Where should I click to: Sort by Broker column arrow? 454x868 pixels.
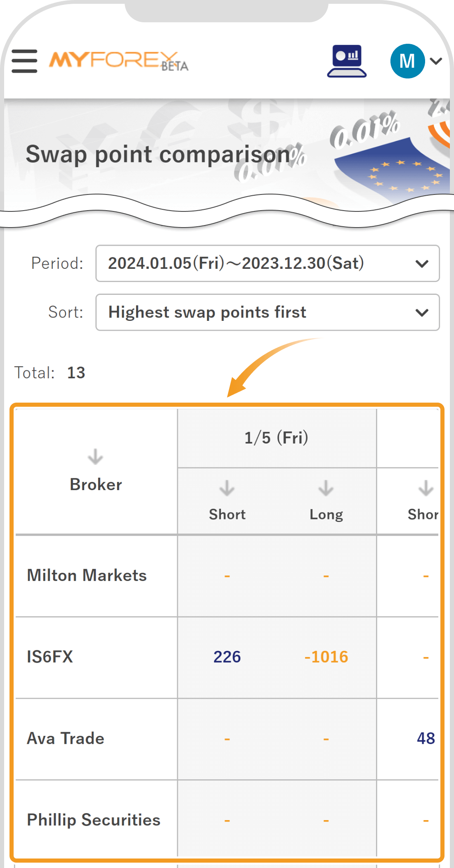point(95,457)
